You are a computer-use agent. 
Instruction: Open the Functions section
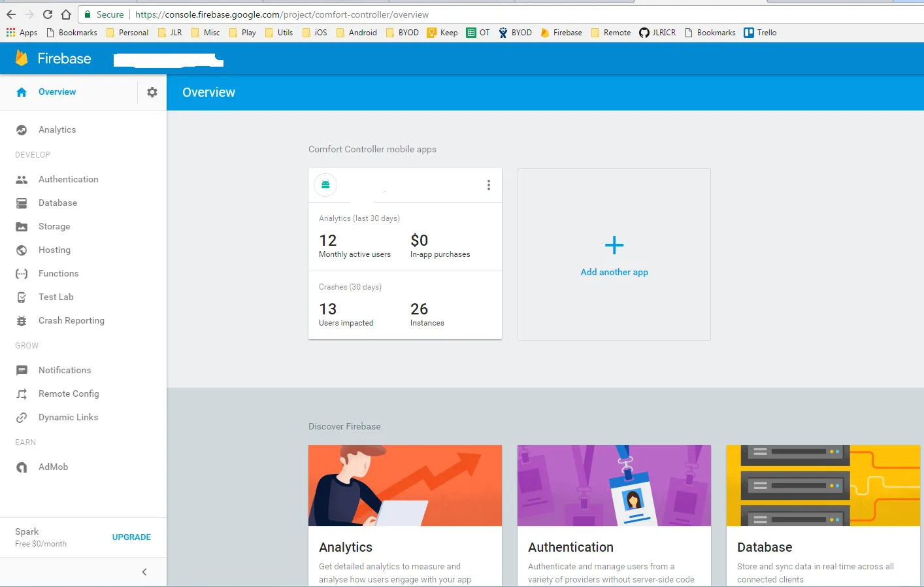point(58,274)
